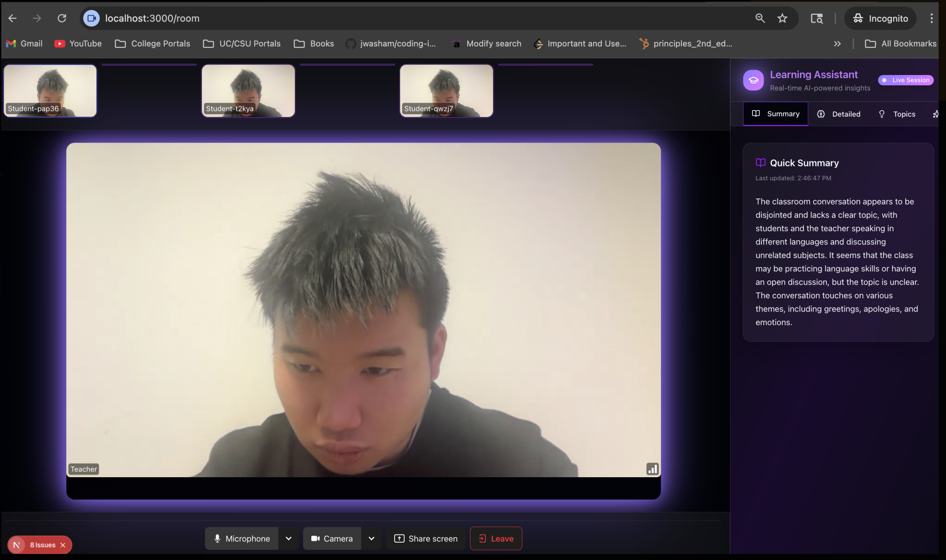This screenshot has width=946, height=560.
Task: Select the Student-t2kya video thumbnail
Action: coord(248,91)
